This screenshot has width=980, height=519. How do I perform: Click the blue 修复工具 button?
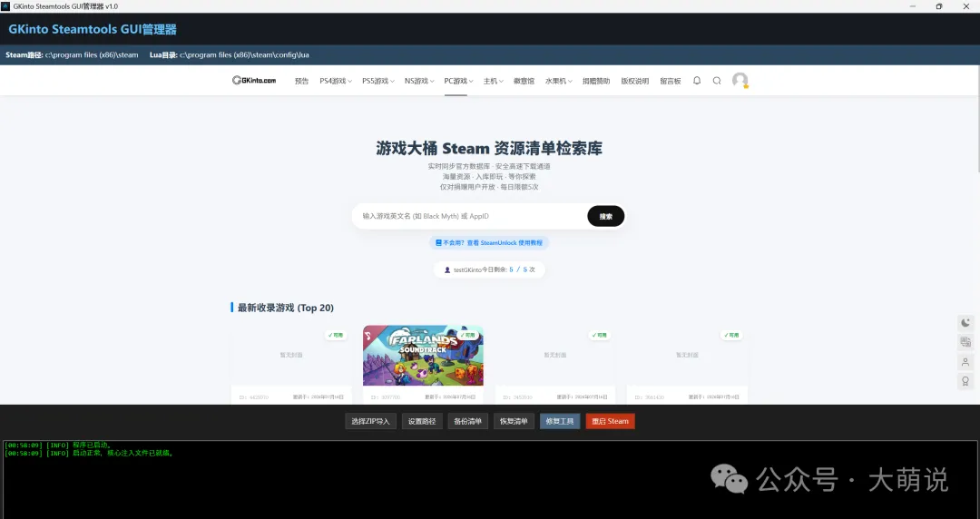[x=560, y=421]
